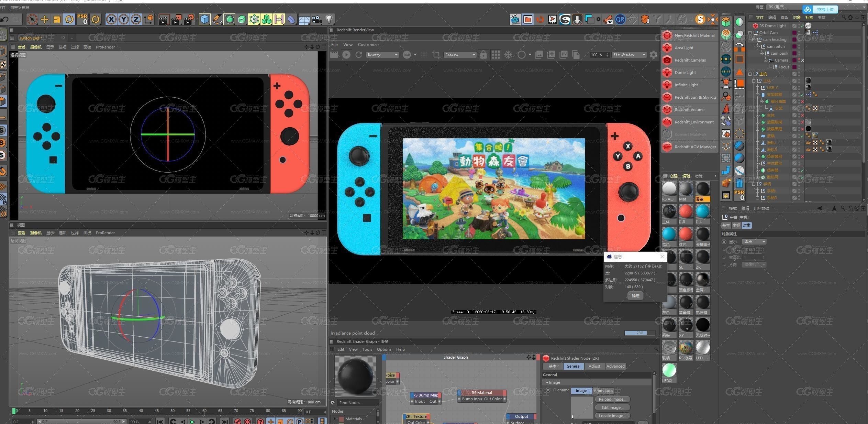The image size is (868, 424).
Task: Select the Live Selection arrow tool
Action: click(32, 19)
